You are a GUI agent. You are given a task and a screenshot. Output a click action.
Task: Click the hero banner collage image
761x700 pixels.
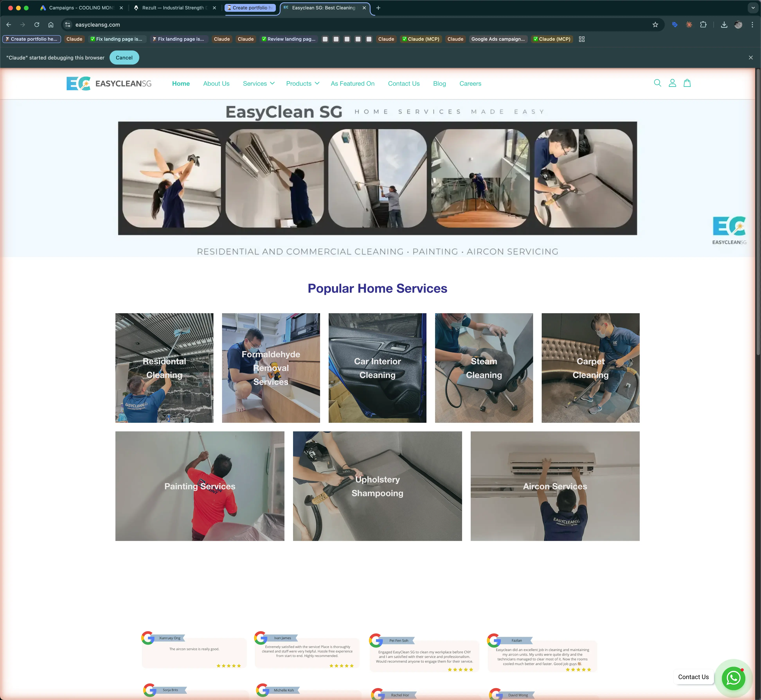[377, 178]
